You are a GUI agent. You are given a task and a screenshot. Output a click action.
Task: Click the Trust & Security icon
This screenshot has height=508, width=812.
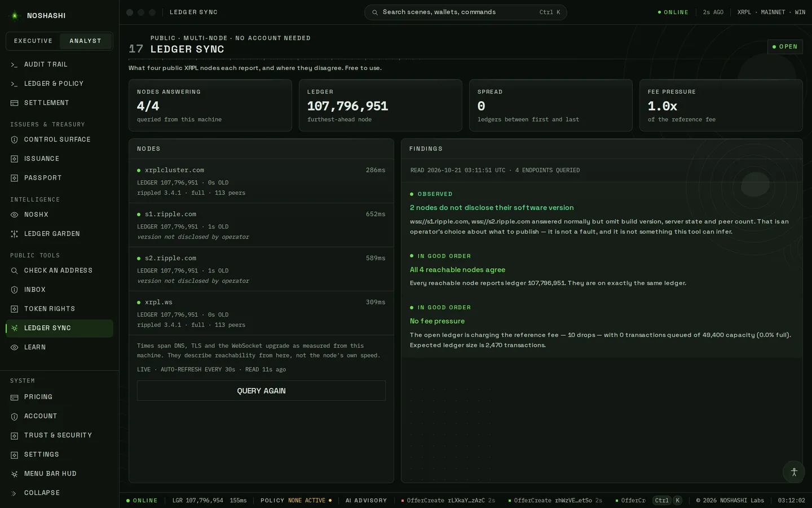coord(15,436)
